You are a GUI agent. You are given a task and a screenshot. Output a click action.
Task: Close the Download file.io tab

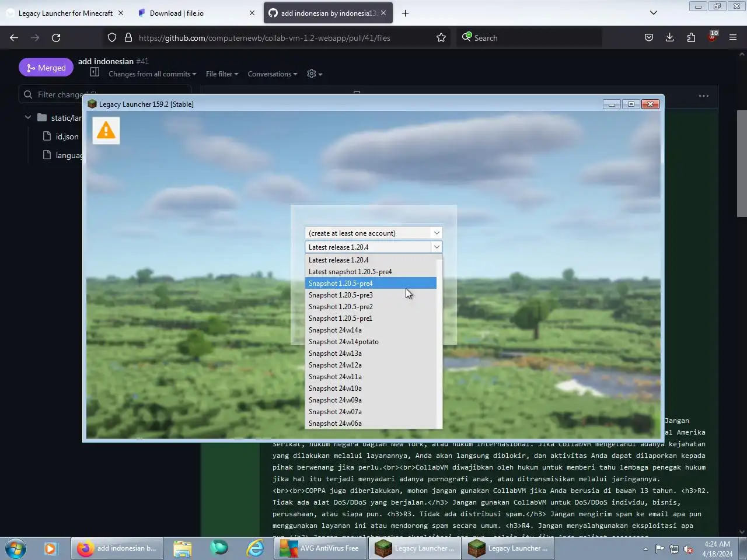[x=252, y=13]
